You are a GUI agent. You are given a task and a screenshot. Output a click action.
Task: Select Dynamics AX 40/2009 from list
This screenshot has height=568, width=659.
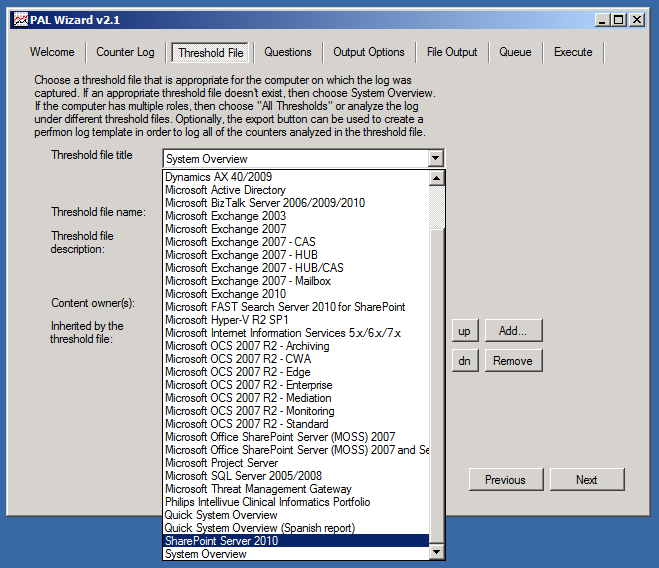tap(296, 177)
